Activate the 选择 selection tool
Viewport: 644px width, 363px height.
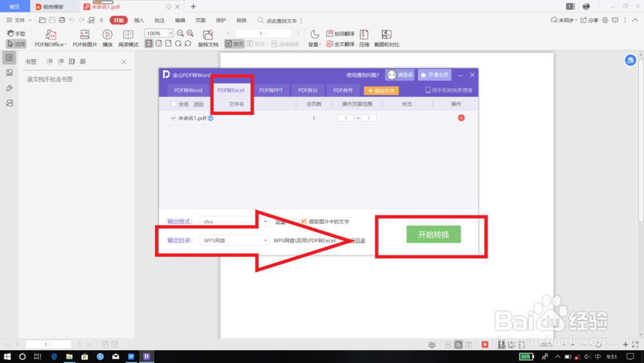(16, 44)
